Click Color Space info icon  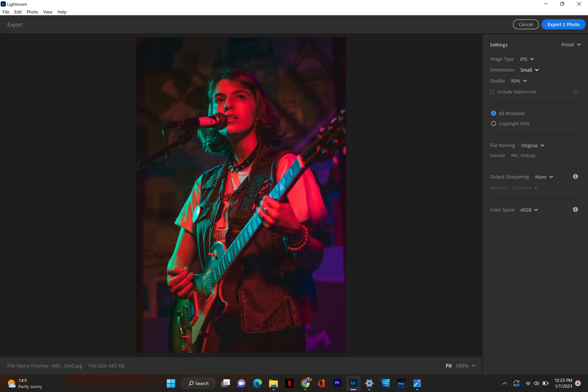[x=575, y=209]
